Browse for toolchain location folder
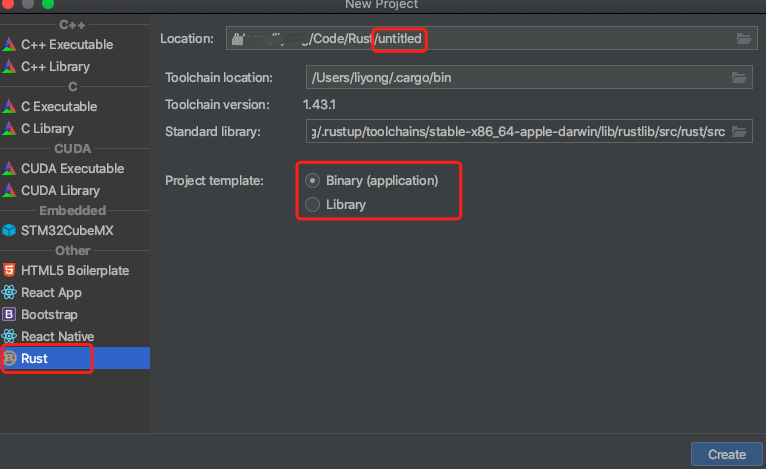 click(x=739, y=77)
